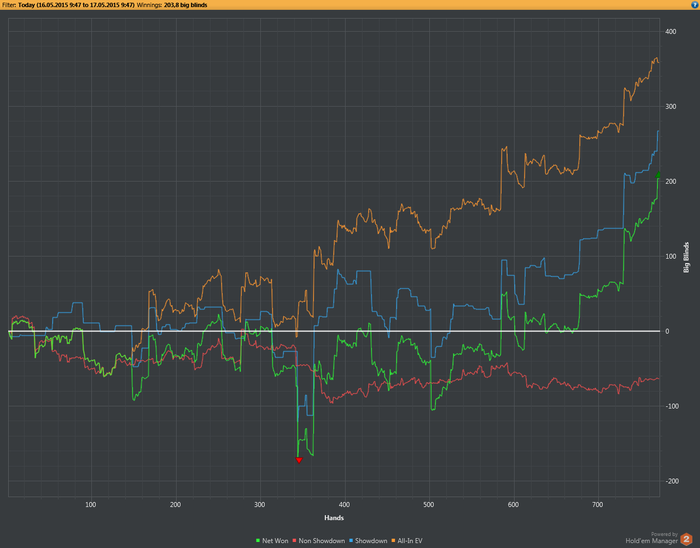Toggle the Net Won series label
Screen dimensions: 700x548
tap(275, 541)
